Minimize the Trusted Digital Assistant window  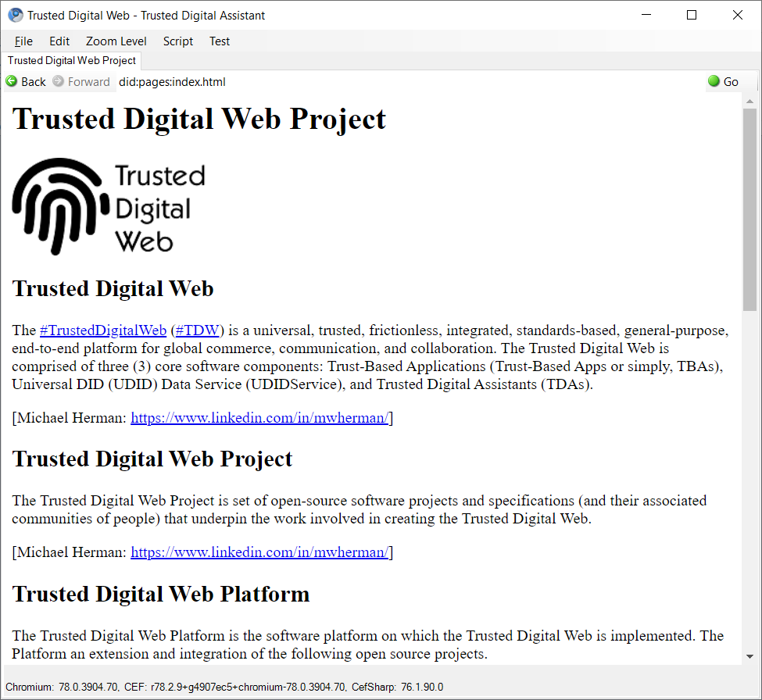point(646,15)
